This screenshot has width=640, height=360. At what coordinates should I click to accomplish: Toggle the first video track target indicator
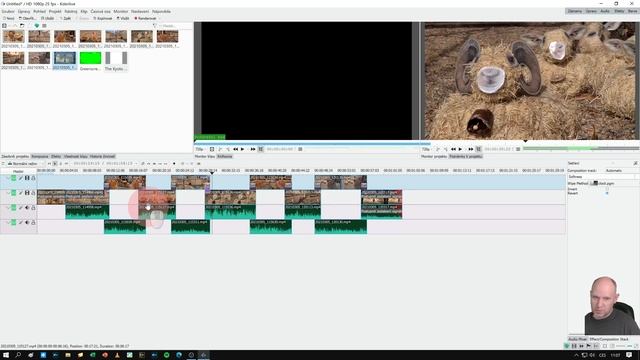coord(13,178)
